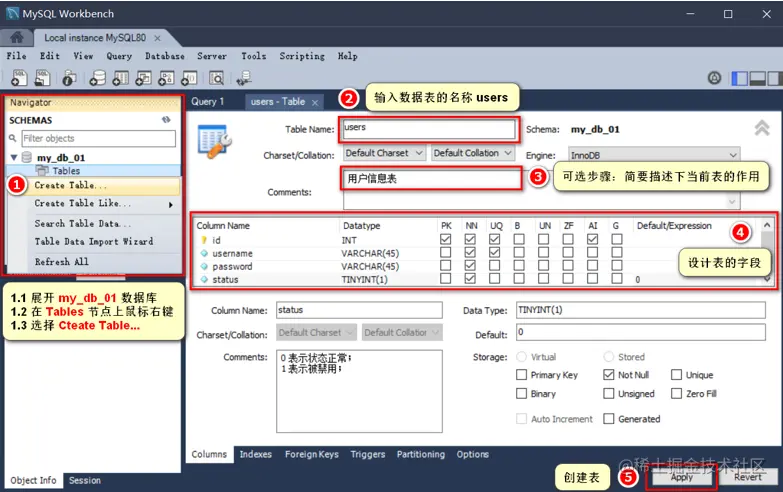Switch to the Foreign Keys tab

point(312,454)
